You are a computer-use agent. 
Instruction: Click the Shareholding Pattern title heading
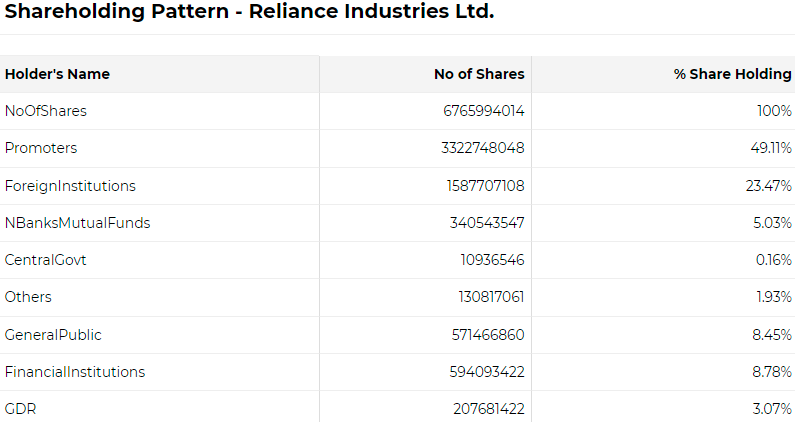[249, 13]
